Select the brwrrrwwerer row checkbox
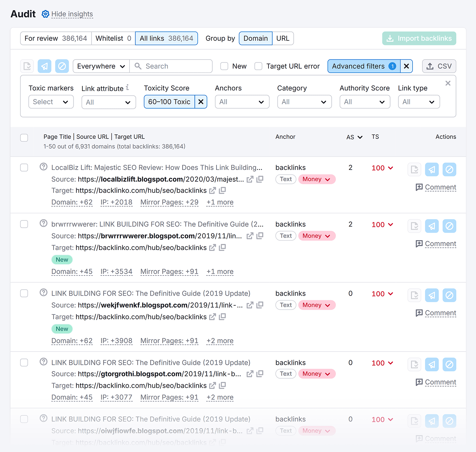 24,224
